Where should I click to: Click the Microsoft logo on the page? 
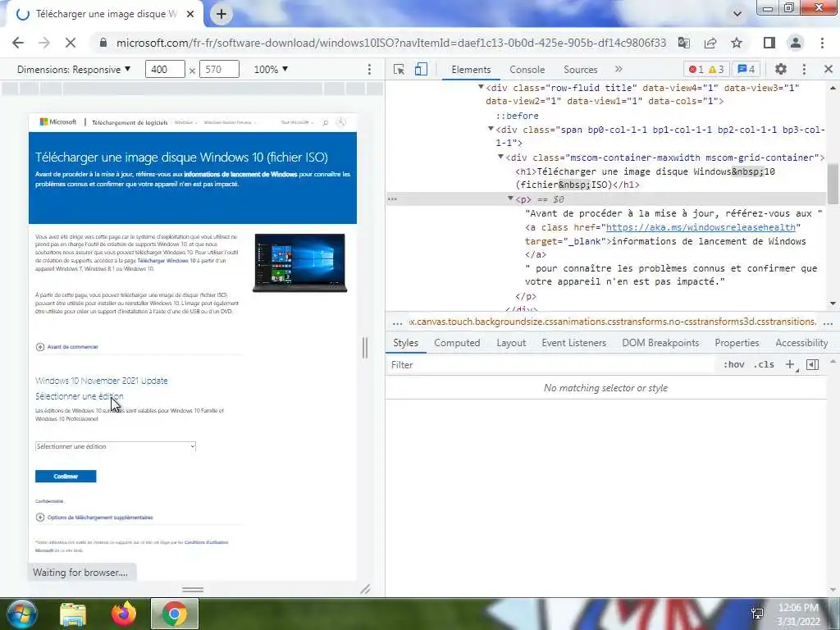pyautogui.click(x=58, y=122)
